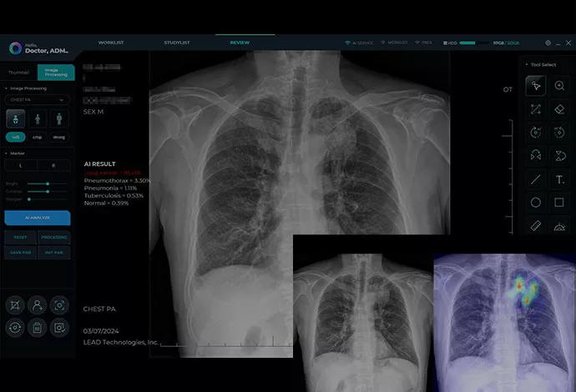This screenshot has width=576, height=392.
Task: Open the settings gear in title bar
Action: point(548,43)
